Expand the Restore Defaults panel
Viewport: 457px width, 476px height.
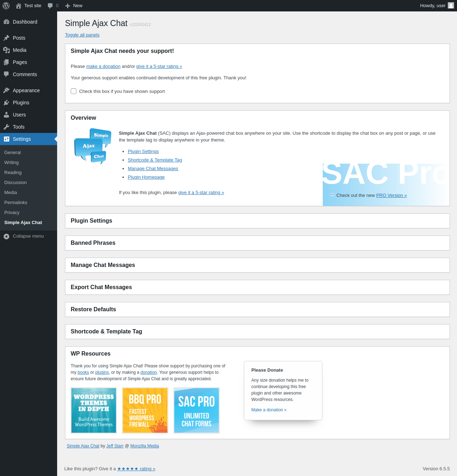tap(257, 309)
